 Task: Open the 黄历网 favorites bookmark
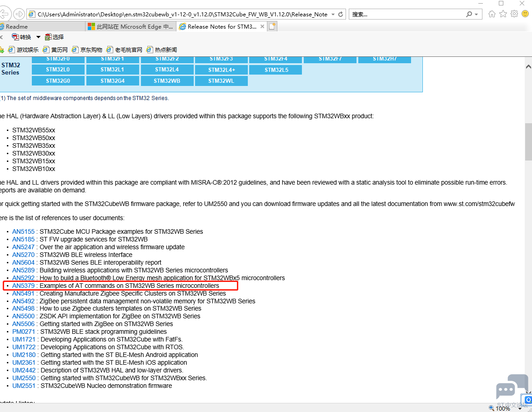(x=55, y=50)
